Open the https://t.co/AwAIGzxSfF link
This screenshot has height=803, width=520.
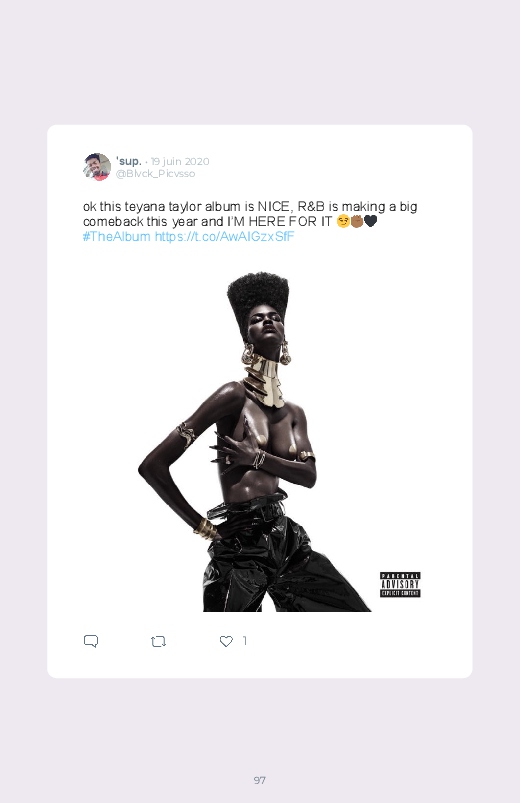(x=224, y=237)
